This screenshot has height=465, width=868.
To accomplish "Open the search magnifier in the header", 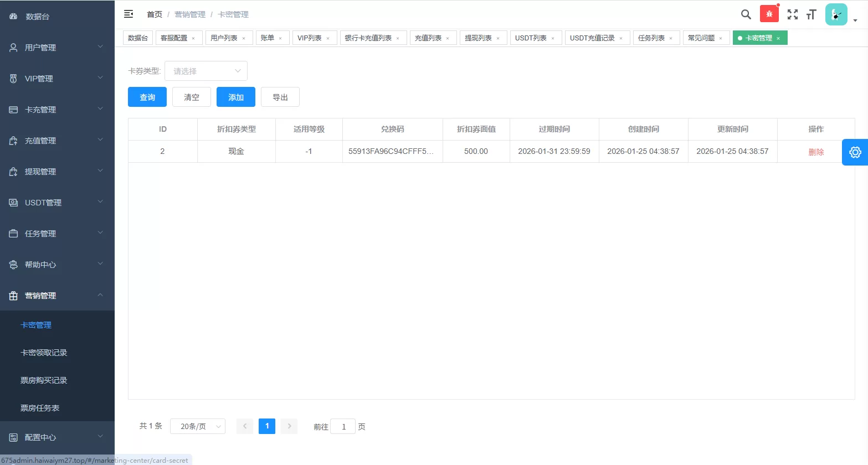I will tap(746, 14).
